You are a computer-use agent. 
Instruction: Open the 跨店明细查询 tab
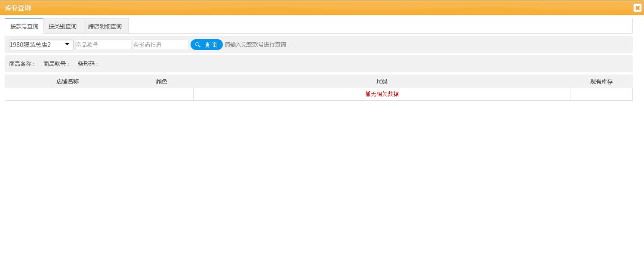tap(106, 26)
